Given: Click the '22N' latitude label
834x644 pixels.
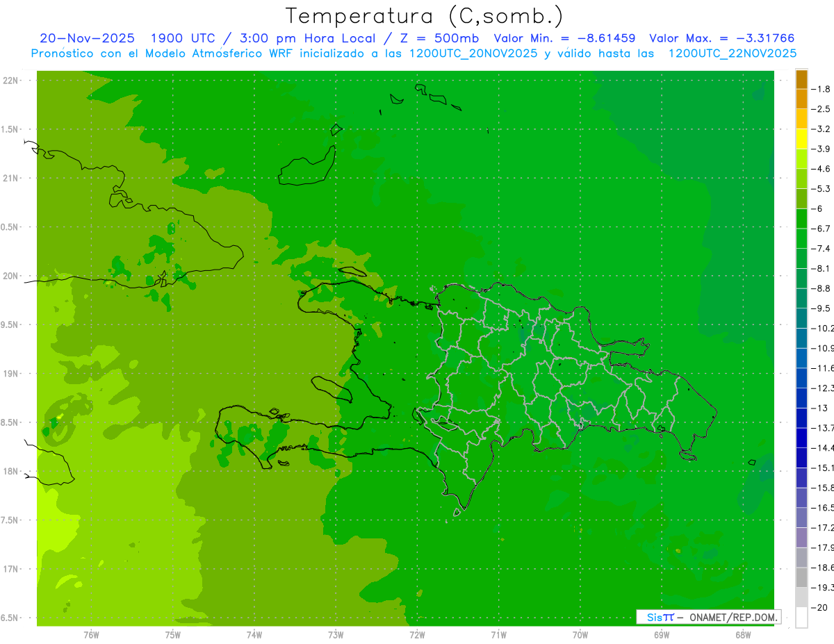Looking at the screenshot, I should 10,81.
